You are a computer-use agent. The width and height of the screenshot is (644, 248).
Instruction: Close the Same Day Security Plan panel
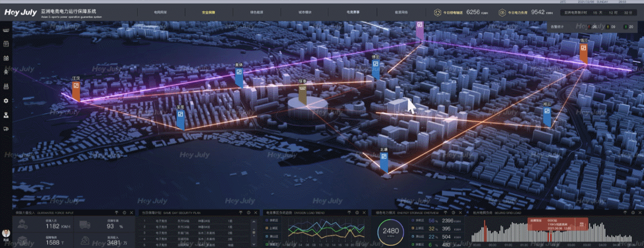click(256, 212)
